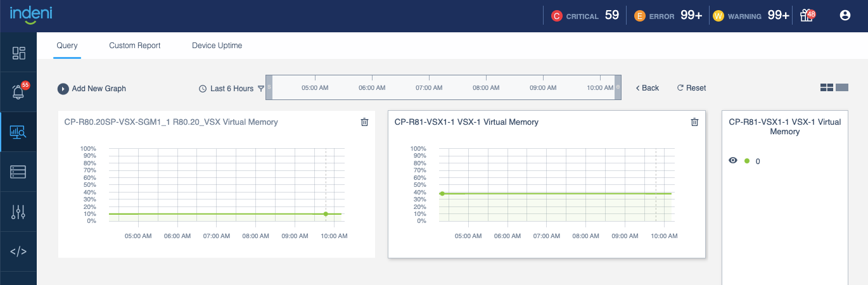This screenshot has width=868, height=285.
Task: Click the legend panel title CP-R81-VSX1-1
Action: 785,127
